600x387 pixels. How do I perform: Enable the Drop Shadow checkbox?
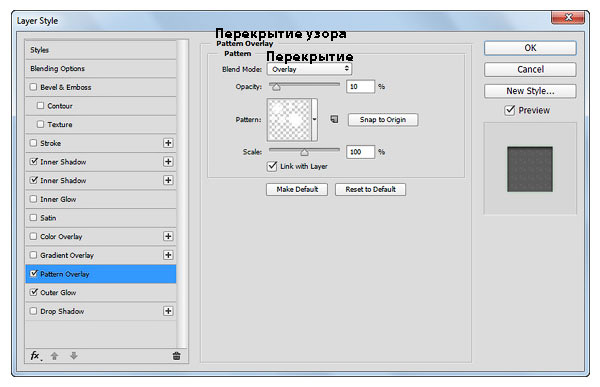click(x=34, y=311)
